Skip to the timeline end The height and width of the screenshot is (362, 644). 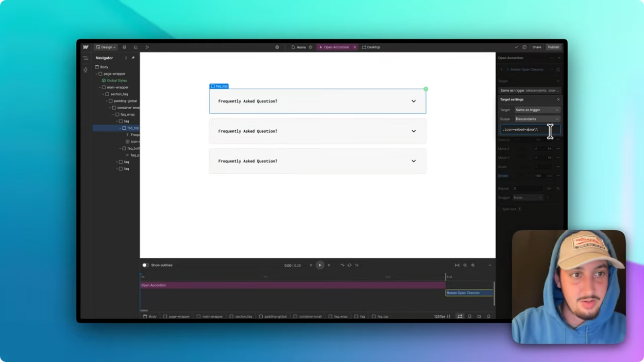329,265
